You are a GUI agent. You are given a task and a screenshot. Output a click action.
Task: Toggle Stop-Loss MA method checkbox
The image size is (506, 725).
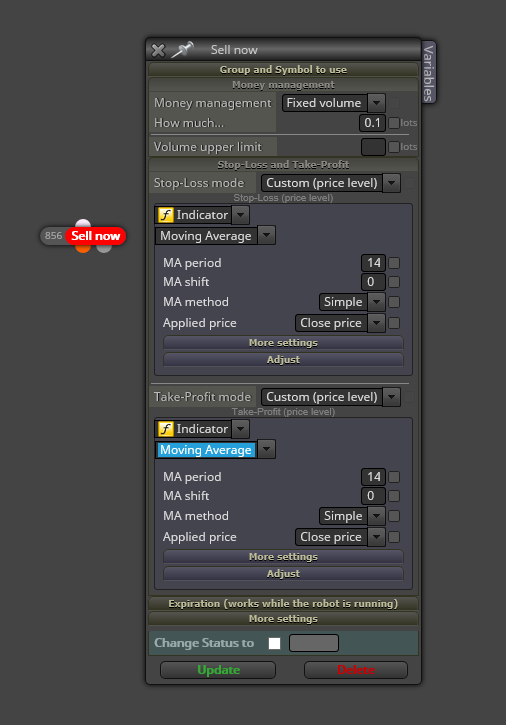(x=394, y=302)
